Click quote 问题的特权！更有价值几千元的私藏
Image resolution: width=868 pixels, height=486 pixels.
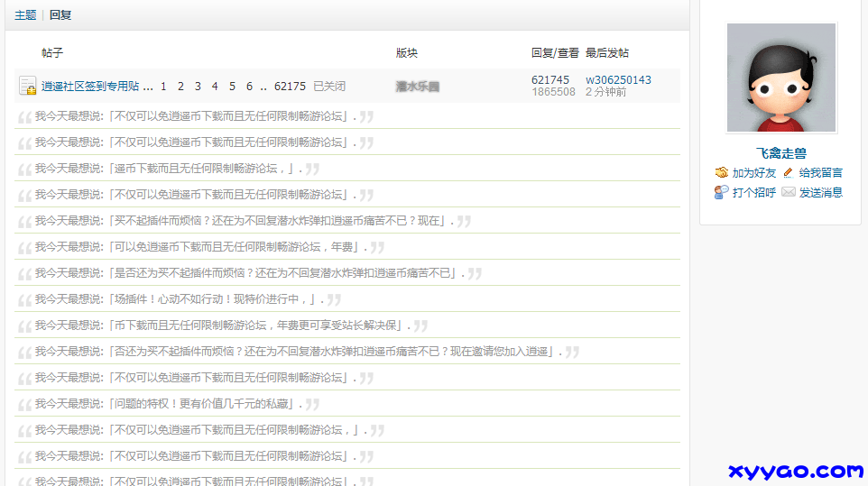169,404
